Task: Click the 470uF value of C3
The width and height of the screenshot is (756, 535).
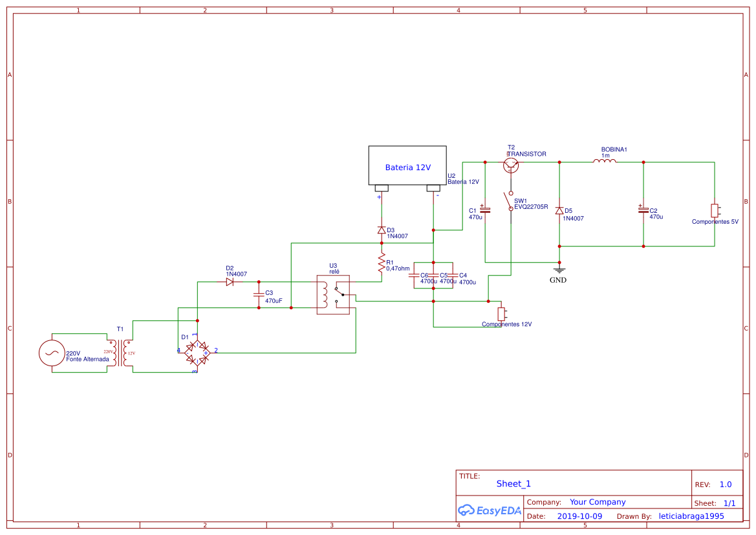Action: pyautogui.click(x=274, y=301)
